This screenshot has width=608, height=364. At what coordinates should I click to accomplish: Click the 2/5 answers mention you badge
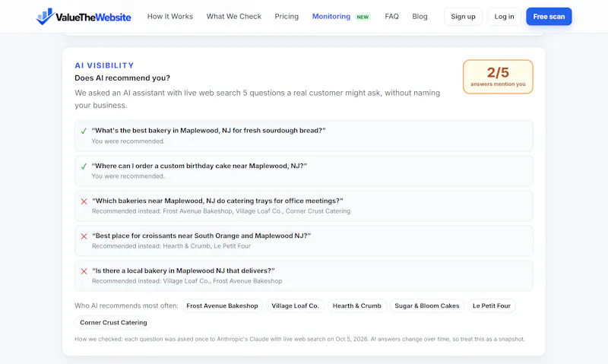[498, 77]
